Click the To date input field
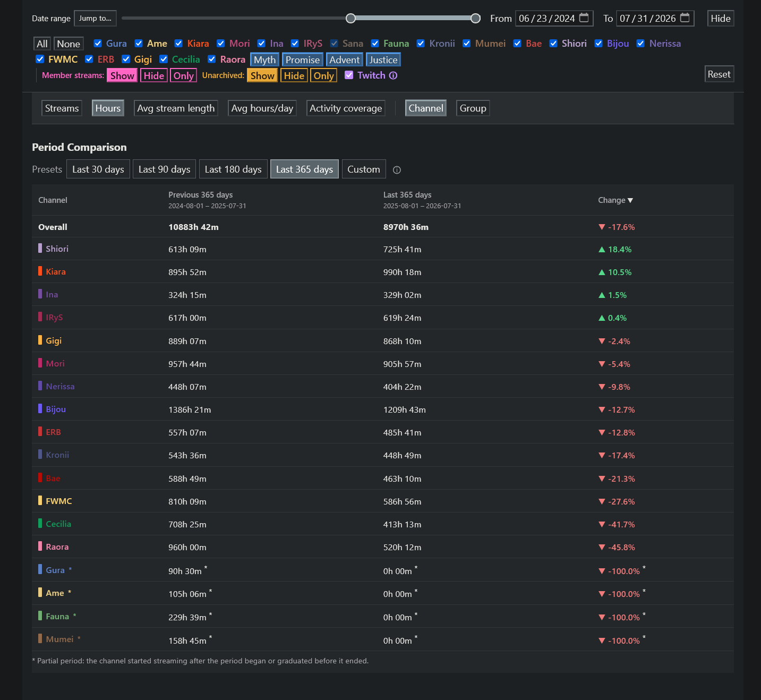Viewport: 761px width, 700px height. point(655,19)
